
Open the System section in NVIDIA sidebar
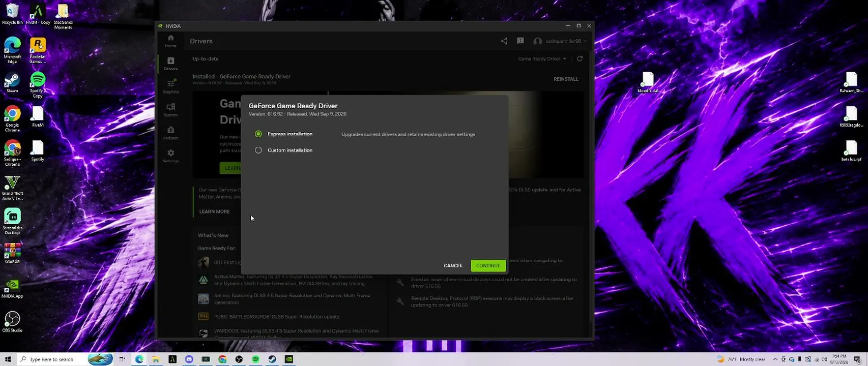[x=170, y=110]
